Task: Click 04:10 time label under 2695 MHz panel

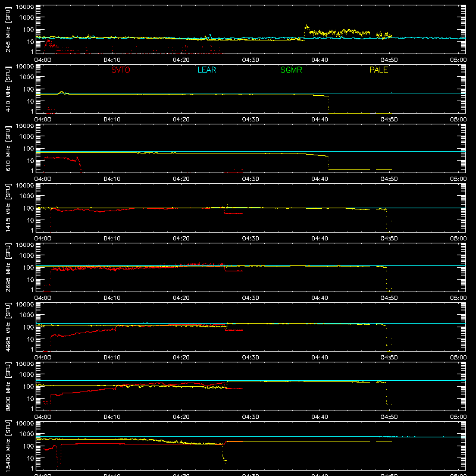Action: click(x=112, y=298)
